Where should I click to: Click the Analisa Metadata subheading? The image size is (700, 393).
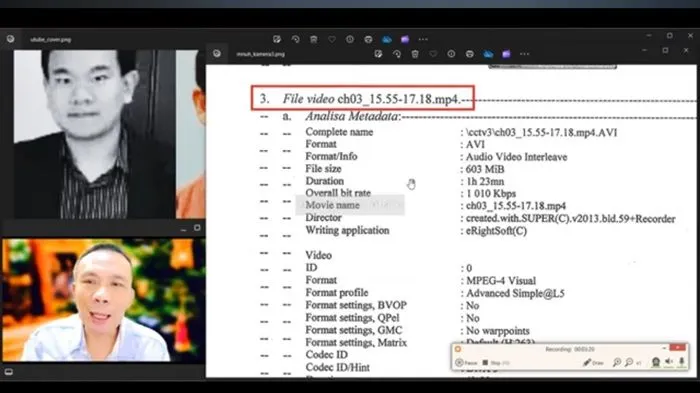(x=353, y=117)
